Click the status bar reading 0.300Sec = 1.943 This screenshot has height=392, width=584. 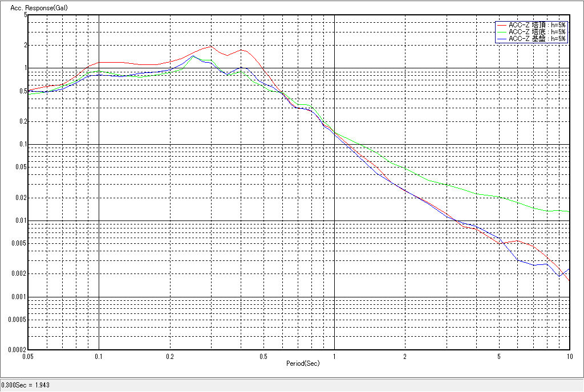(x=26, y=385)
